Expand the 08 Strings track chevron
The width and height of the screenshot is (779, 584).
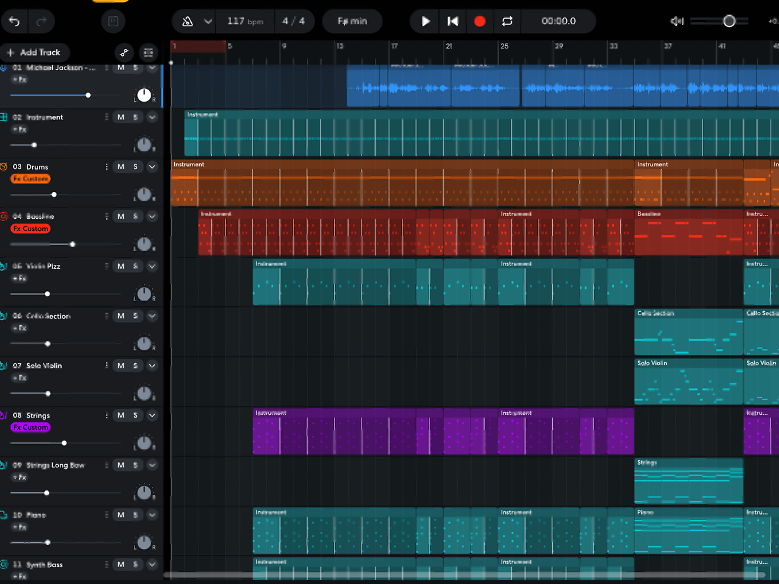152,416
